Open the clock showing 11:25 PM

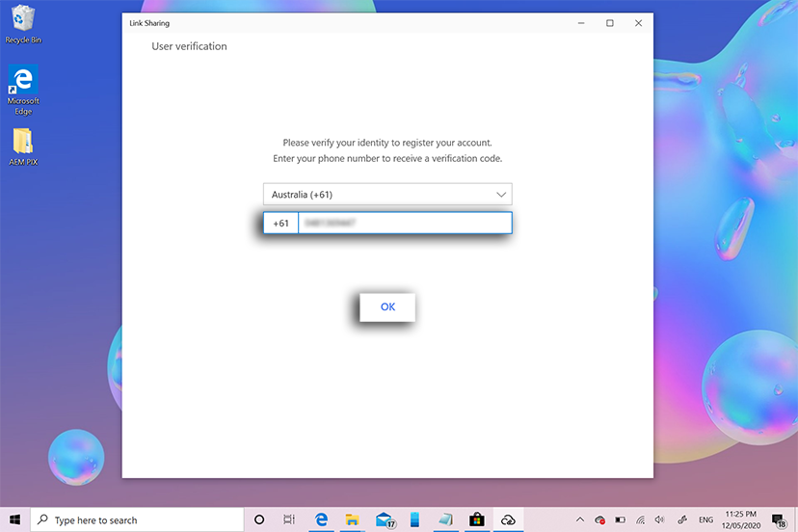coord(741,519)
